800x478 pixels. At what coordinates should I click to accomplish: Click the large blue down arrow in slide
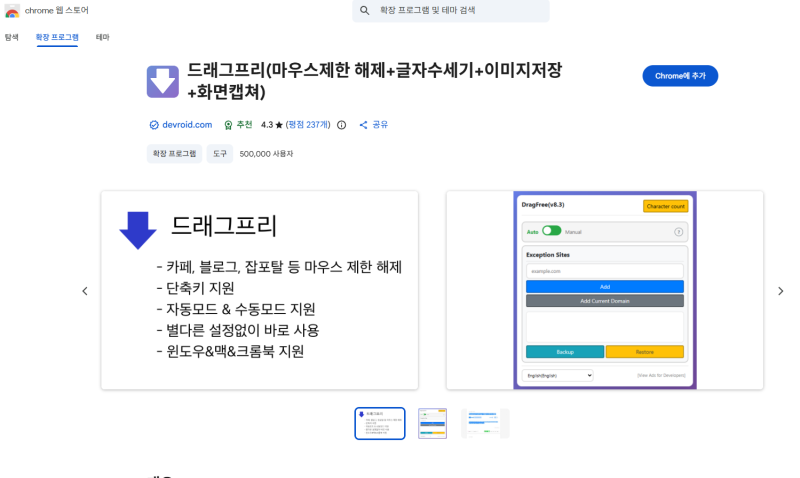(138, 231)
